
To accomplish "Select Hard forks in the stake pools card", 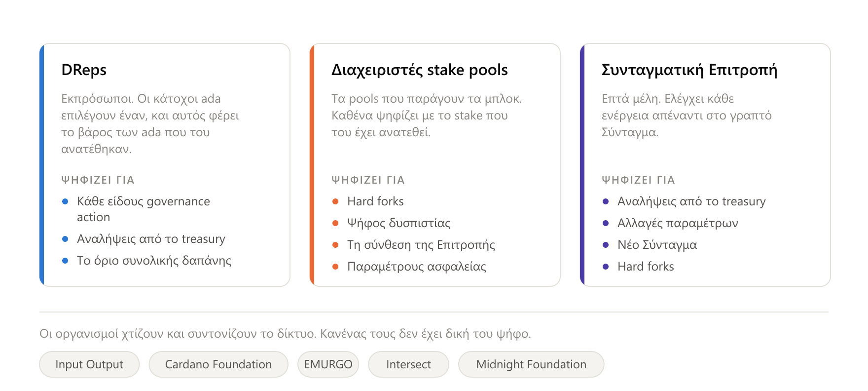I will (375, 201).
